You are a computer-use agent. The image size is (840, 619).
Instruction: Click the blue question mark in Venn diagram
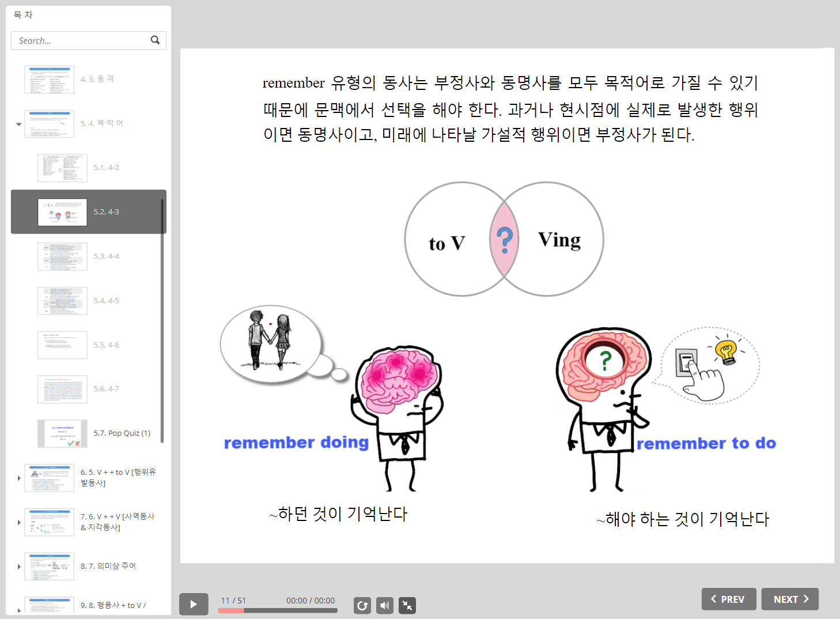click(505, 240)
